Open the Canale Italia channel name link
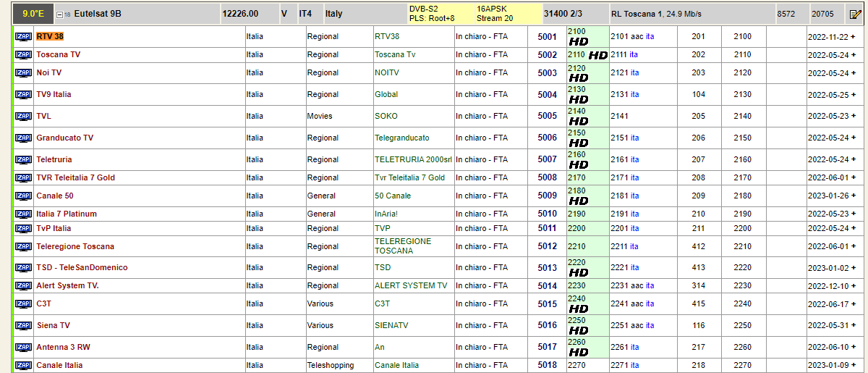This screenshot has width=868, height=373. point(59,365)
